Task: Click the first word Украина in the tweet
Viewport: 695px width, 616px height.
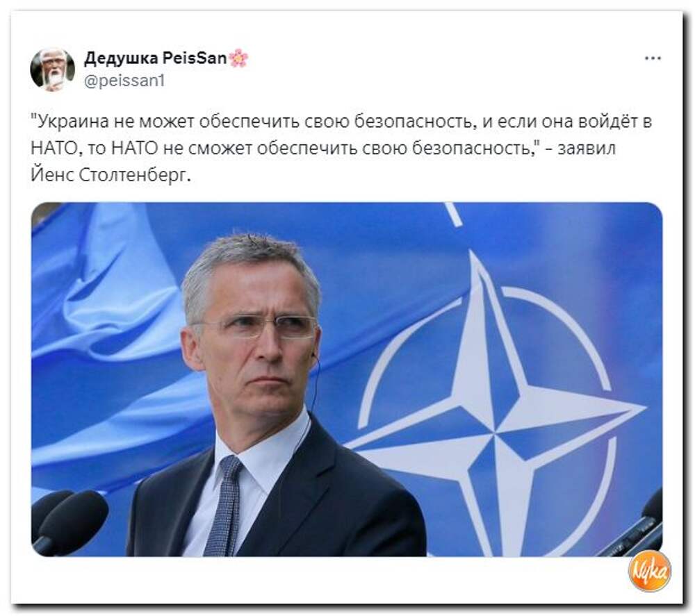Action: [69, 122]
